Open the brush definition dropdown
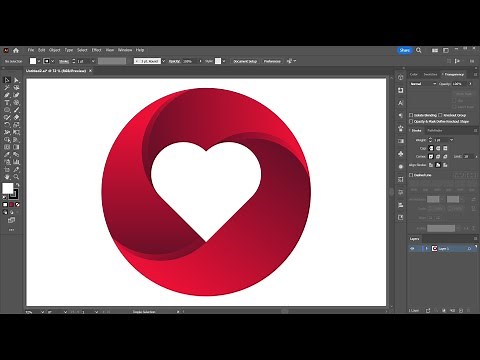Viewport: 480px width, 360px height. 163,61
